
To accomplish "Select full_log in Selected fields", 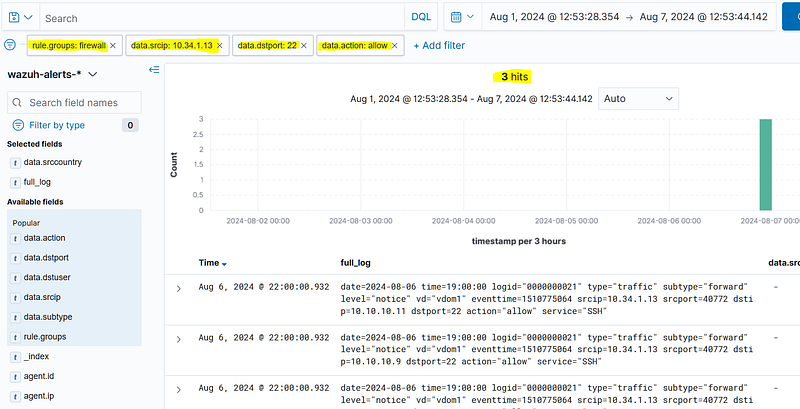I will pos(37,182).
